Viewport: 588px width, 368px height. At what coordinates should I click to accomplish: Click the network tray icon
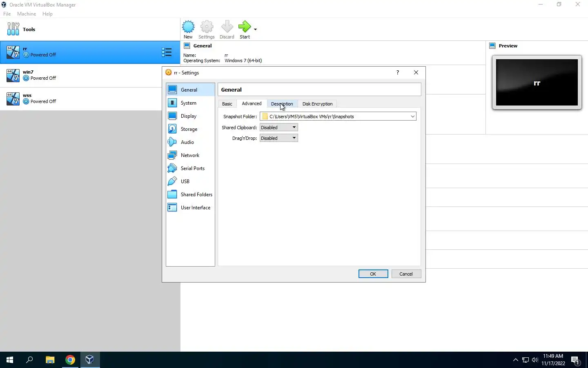tap(526, 360)
